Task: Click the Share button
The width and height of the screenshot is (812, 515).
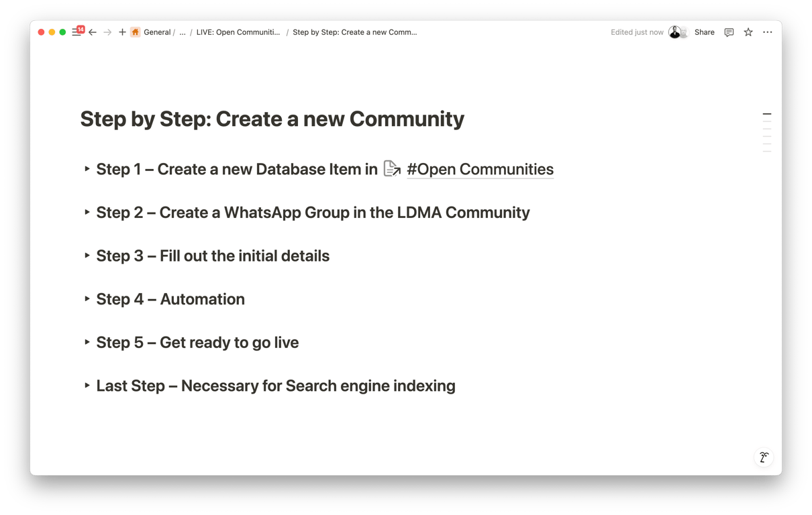Action: tap(704, 32)
